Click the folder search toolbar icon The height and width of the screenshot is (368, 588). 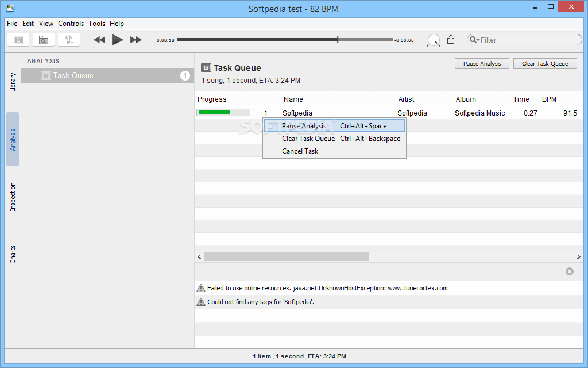(44, 40)
